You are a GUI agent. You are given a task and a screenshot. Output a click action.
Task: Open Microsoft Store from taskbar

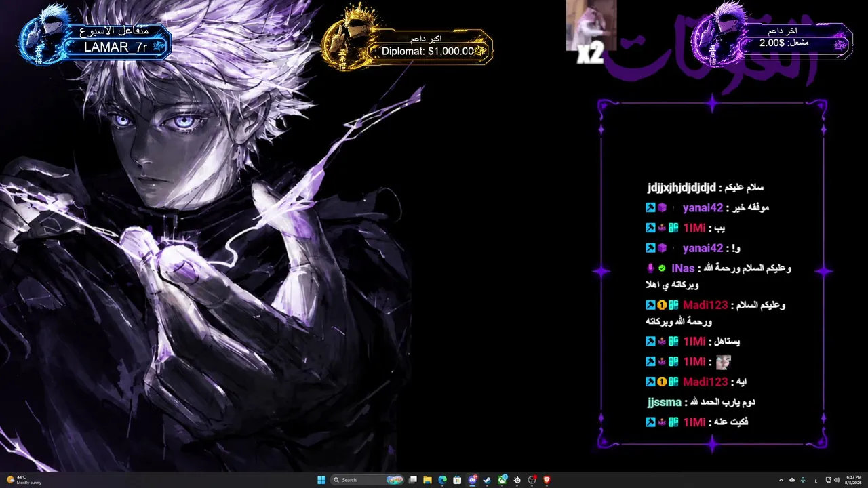tap(457, 480)
